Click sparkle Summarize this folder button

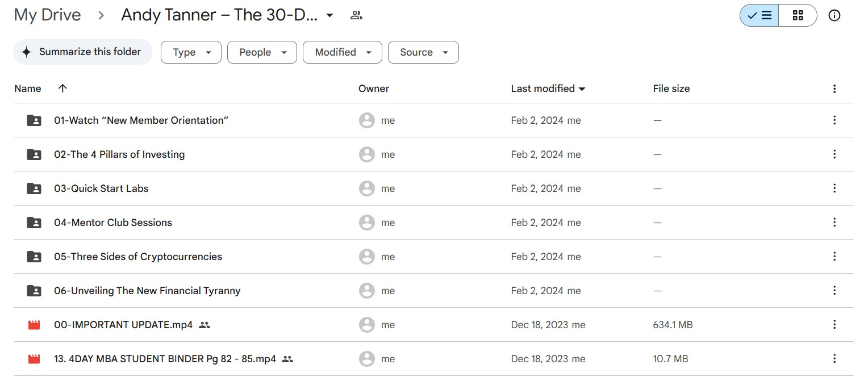83,52
